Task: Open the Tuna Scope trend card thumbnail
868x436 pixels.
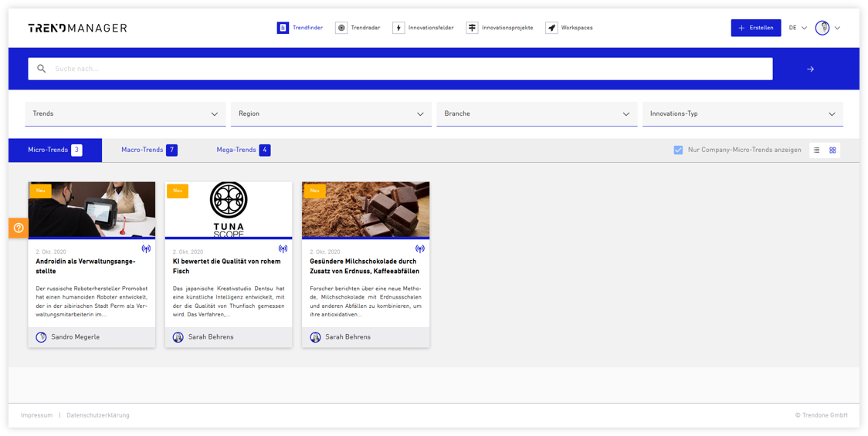Action: (x=229, y=210)
